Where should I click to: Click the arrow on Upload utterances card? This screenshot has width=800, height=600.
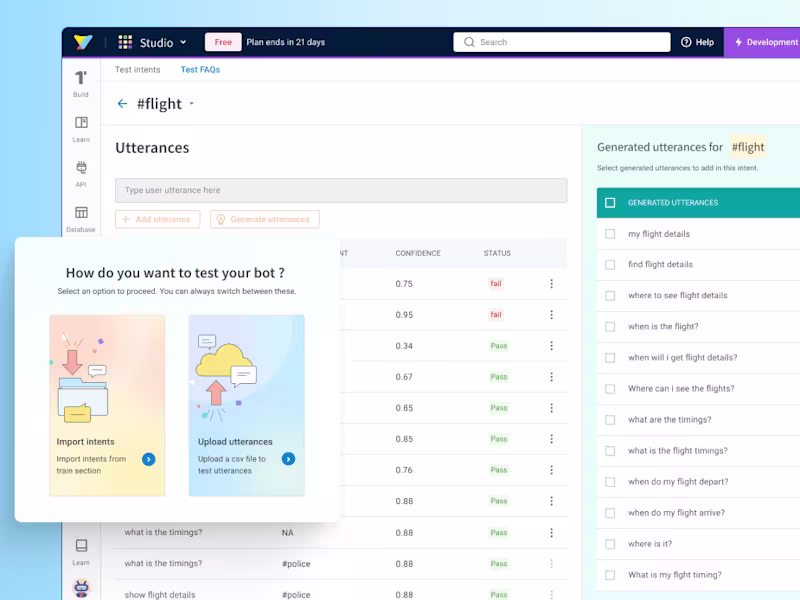(x=288, y=459)
